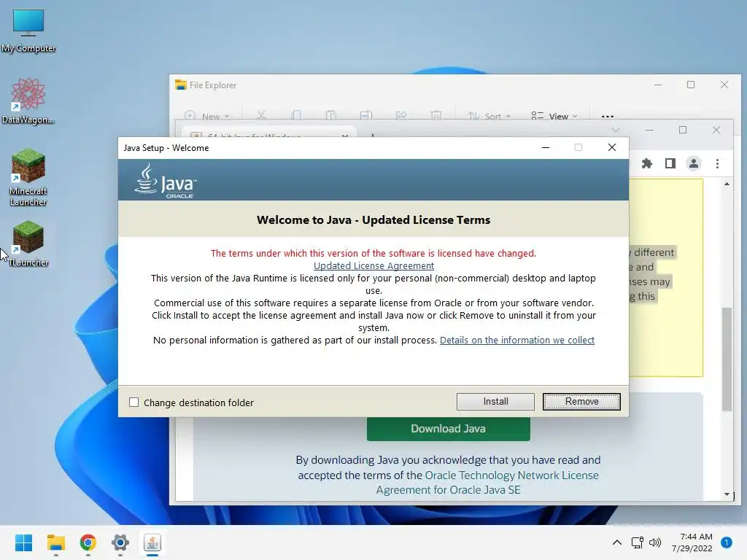The image size is (747, 560).
Task: Show hidden system tray icons
Action: tap(617, 542)
